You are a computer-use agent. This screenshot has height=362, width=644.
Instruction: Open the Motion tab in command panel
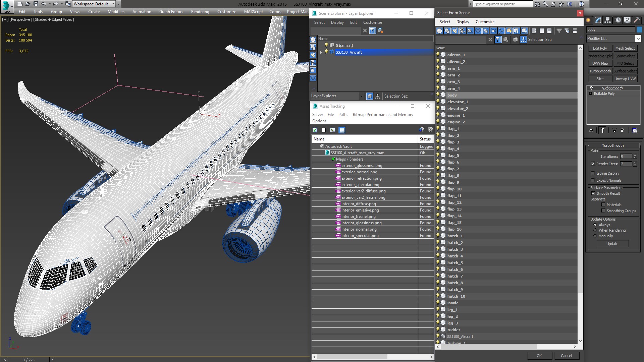click(x=618, y=20)
